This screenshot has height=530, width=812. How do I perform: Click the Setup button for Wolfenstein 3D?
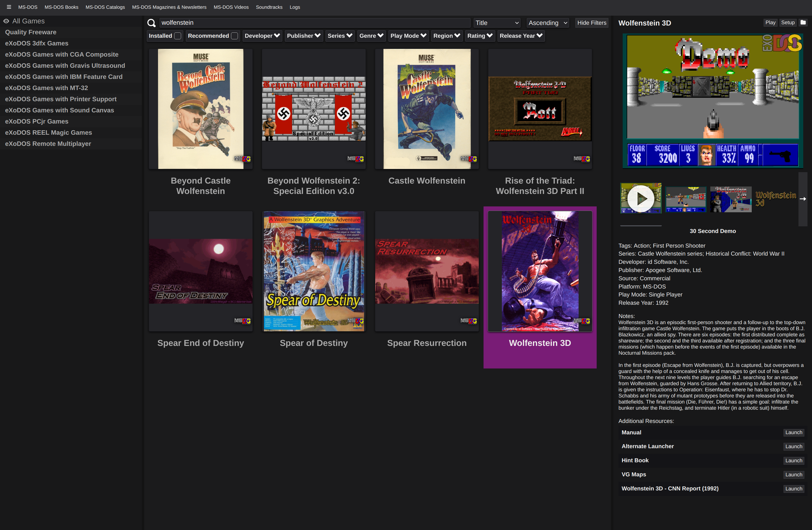(788, 23)
